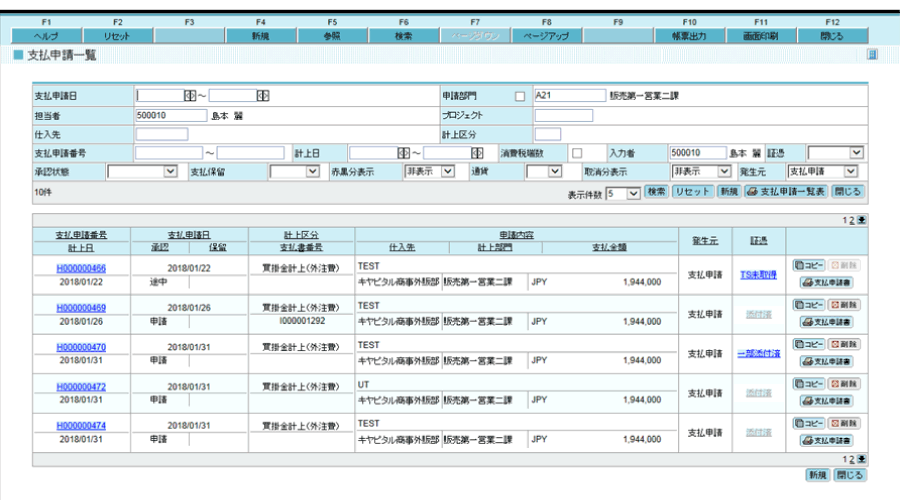The image size is (900, 500).
Task: Print 支払申請書 for H000000474
Action: 827,440
